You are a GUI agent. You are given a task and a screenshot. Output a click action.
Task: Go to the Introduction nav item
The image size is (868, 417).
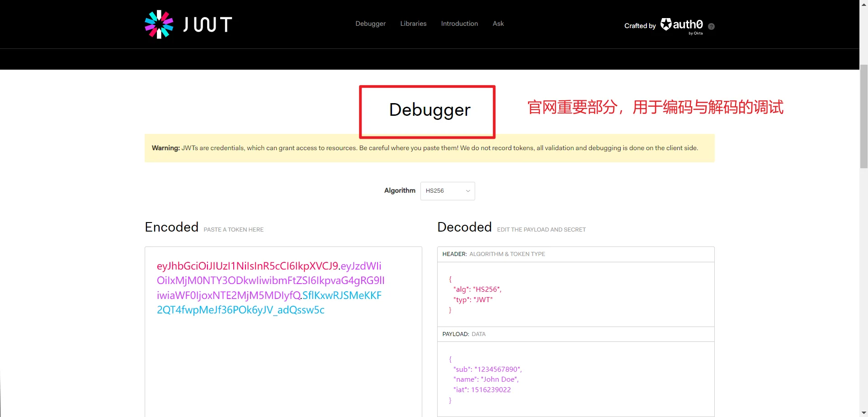click(x=459, y=24)
